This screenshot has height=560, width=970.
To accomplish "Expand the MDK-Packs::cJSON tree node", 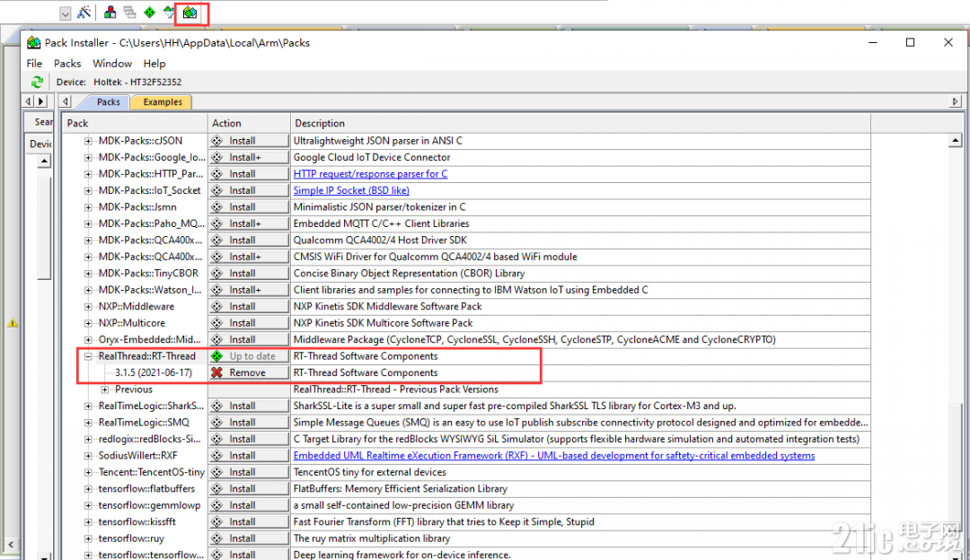I will (x=88, y=141).
